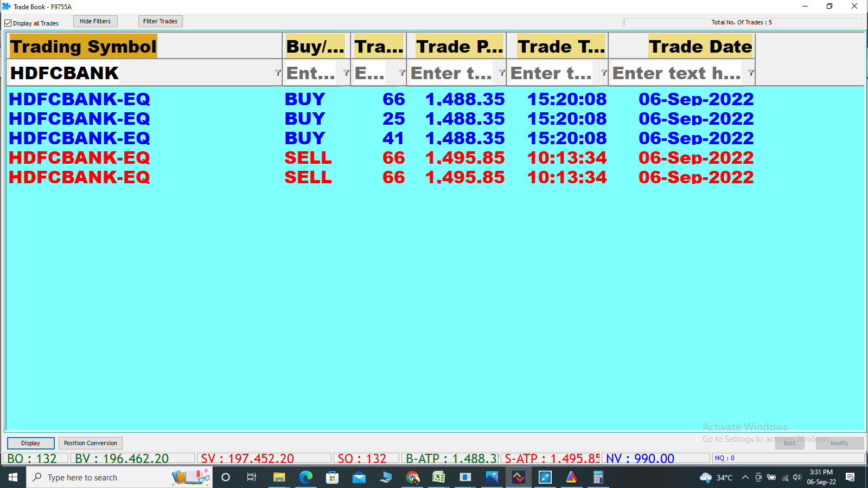Click time 15:20:08 in the 41 quantity row

(x=567, y=138)
